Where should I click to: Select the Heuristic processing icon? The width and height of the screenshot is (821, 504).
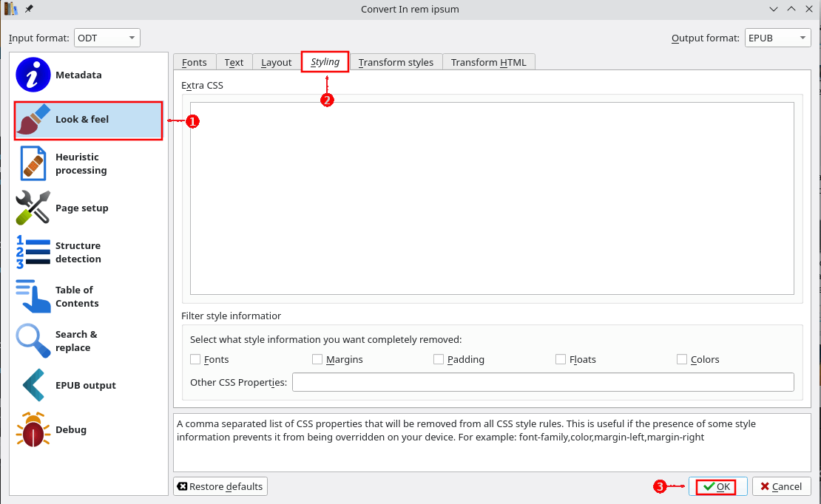(33, 163)
